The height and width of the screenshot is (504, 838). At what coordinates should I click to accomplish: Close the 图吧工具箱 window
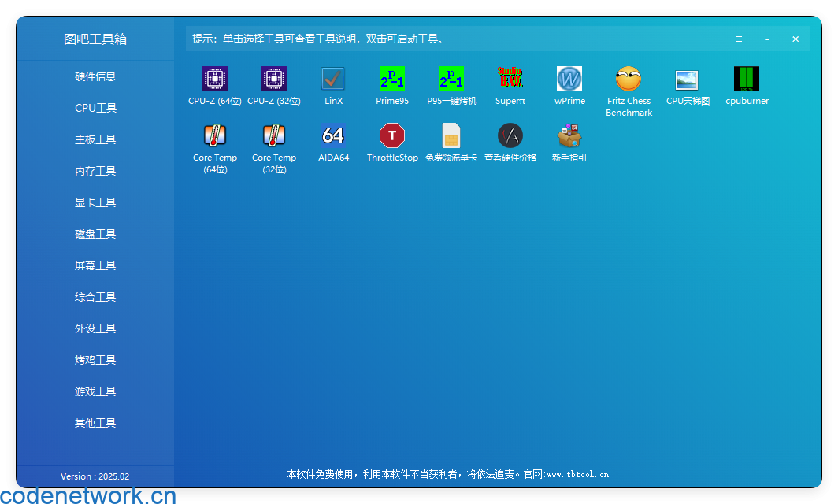(795, 39)
